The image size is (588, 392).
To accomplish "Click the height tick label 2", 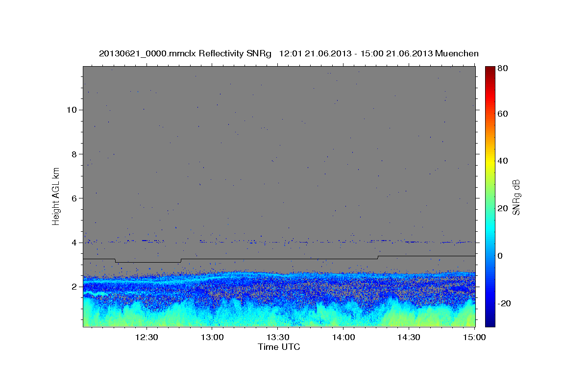I will [73, 287].
